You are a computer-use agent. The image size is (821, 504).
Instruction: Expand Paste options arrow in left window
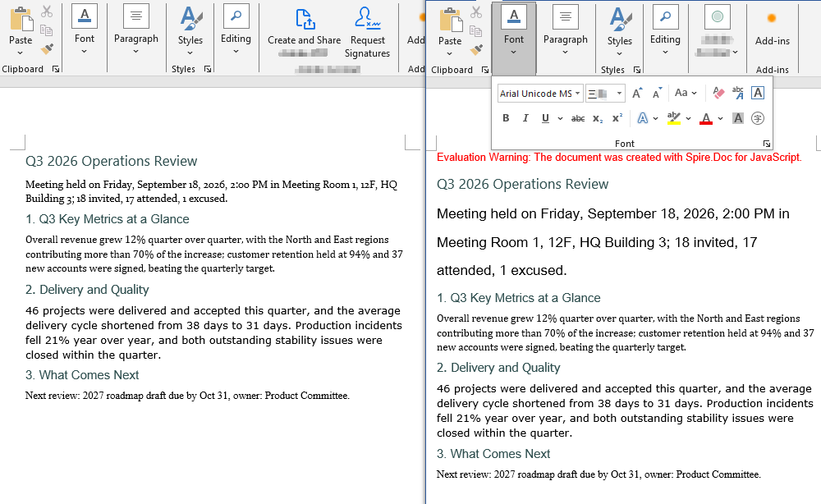20,53
